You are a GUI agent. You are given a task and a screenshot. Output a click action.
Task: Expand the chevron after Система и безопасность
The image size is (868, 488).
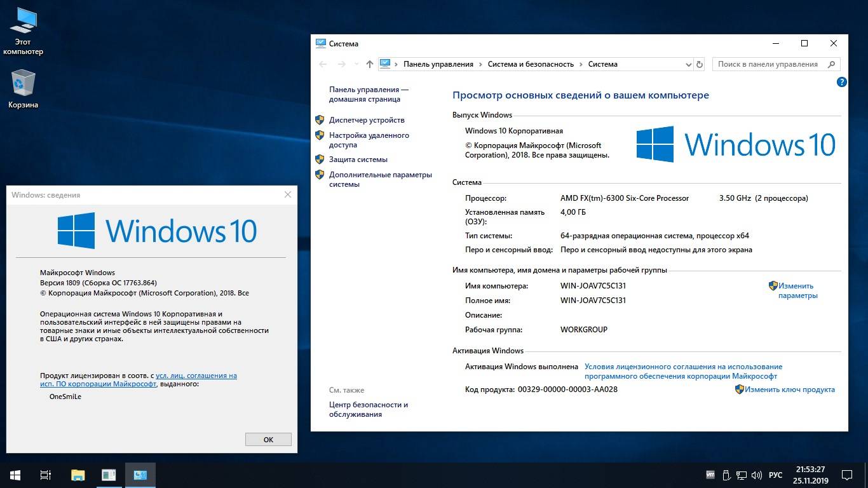click(581, 64)
